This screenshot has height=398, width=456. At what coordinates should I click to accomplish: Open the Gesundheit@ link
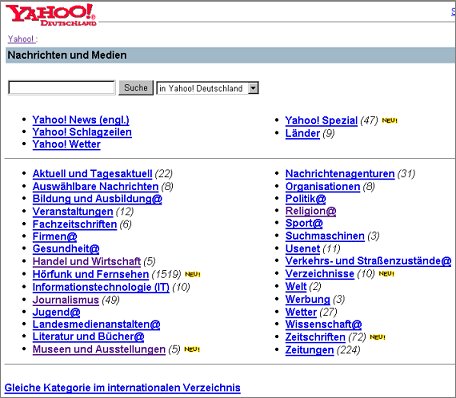(x=66, y=249)
